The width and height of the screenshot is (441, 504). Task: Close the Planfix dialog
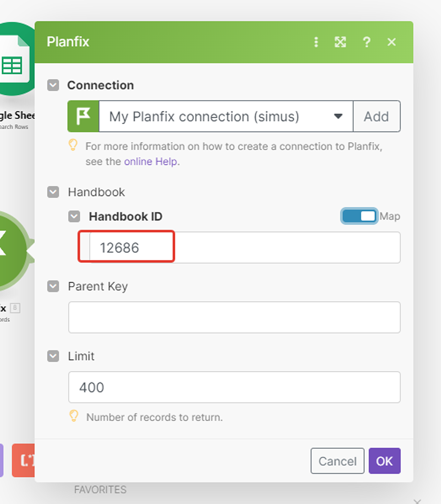(x=391, y=42)
